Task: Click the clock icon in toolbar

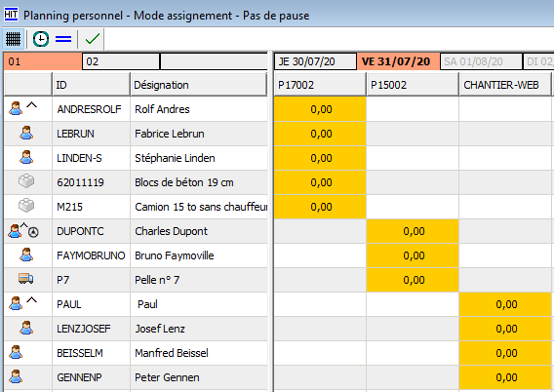Action: point(41,39)
